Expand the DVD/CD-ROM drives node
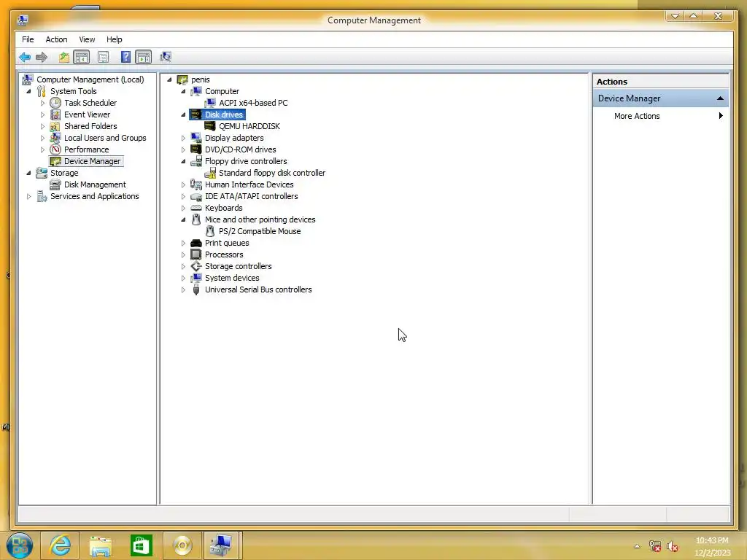 [183, 149]
